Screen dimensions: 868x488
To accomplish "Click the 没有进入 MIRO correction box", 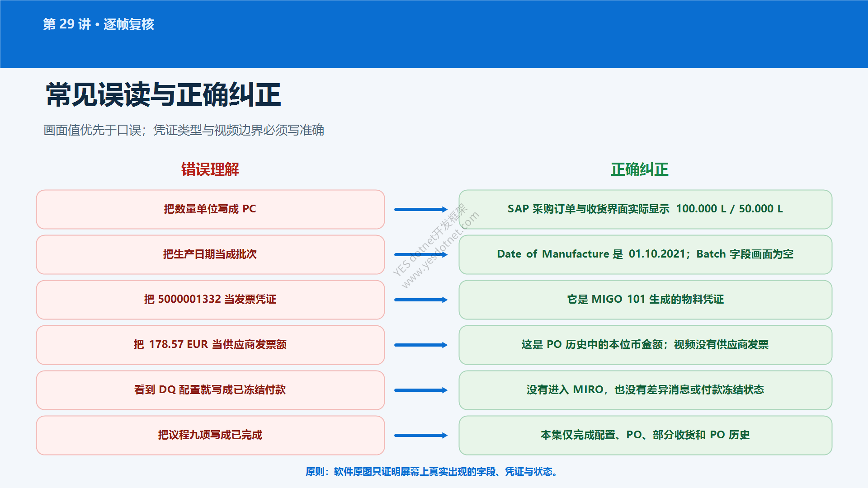I will [x=645, y=390].
